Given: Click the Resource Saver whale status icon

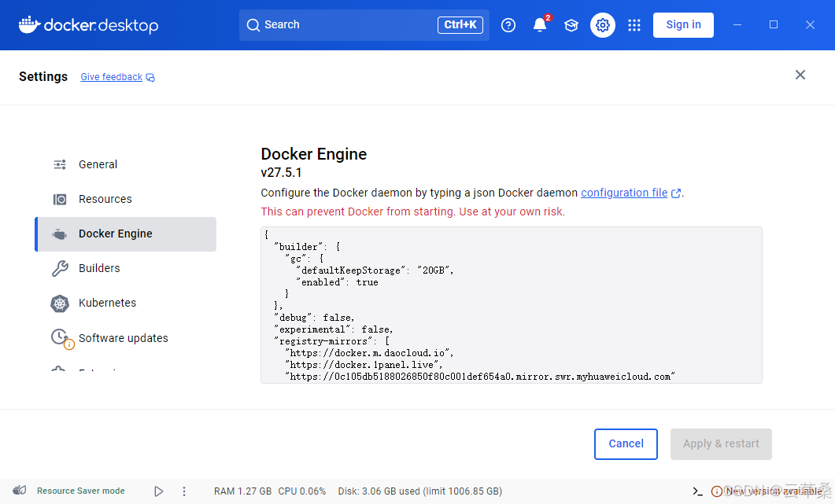Looking at the screenshot, I should click(x=20, y=490).
